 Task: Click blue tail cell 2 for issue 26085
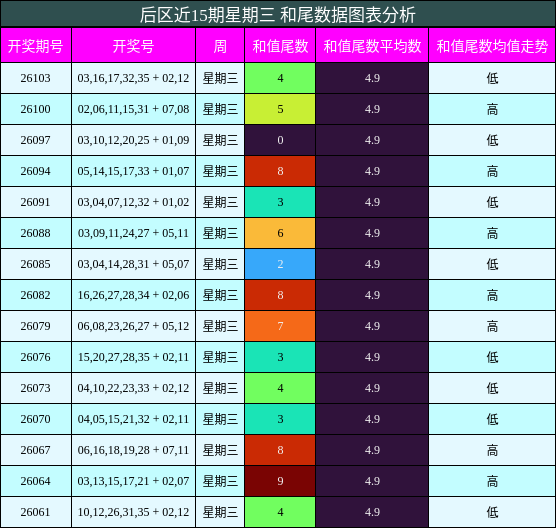coord(280,264)
